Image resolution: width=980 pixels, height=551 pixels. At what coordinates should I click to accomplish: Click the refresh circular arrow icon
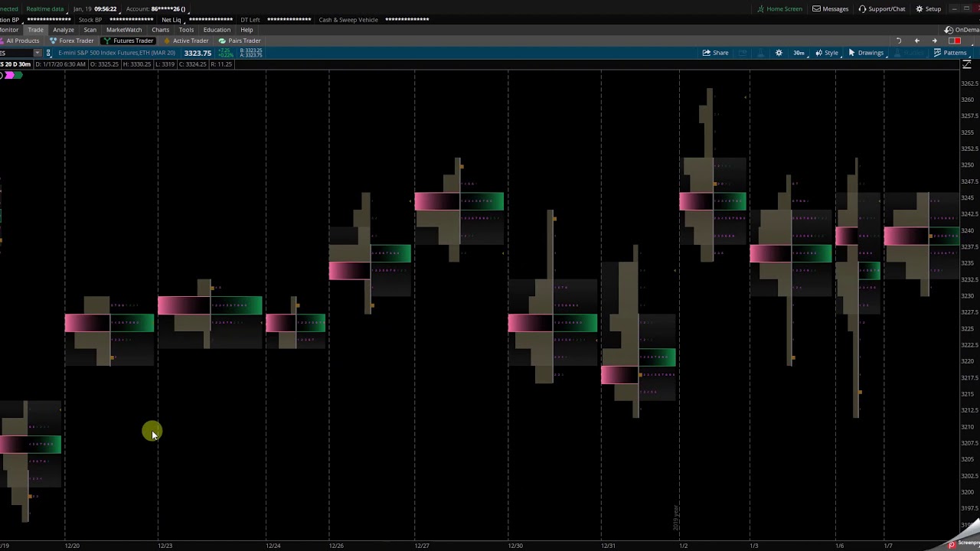coord(899,41)
